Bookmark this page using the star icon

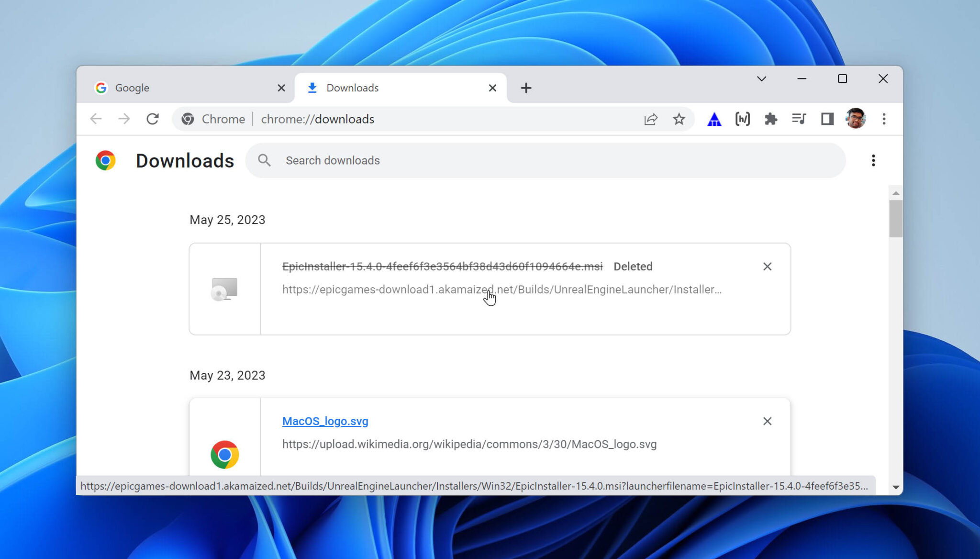[x=679, y=119]
